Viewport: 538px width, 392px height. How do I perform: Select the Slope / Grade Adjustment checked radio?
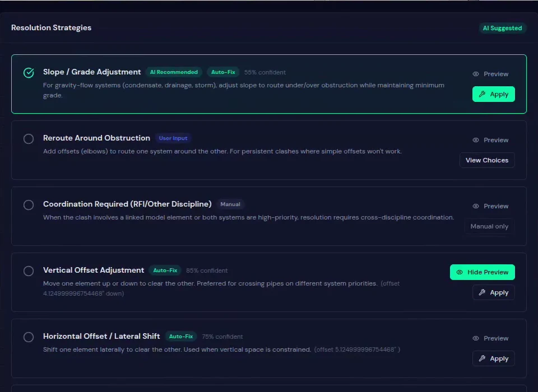(29, 73)
